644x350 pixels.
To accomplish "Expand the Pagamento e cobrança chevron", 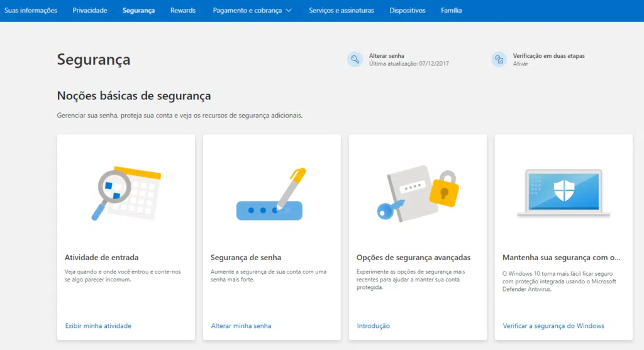I will (x=289, y=10).
